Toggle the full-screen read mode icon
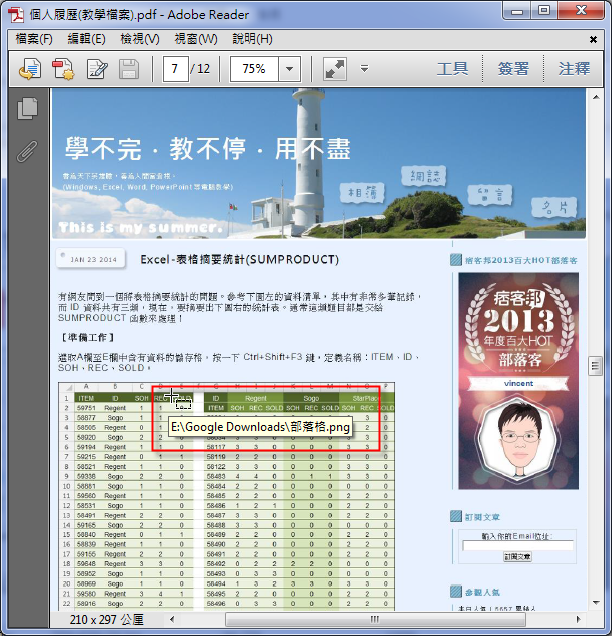The height and width of the screenshot is (636, 612). 335,69
